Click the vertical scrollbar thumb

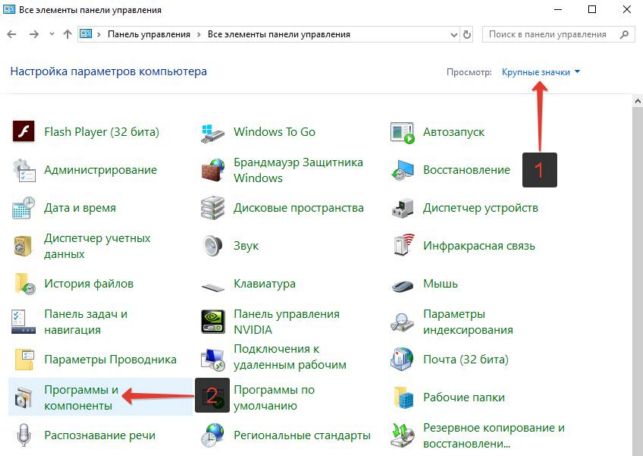click(638, 281)
